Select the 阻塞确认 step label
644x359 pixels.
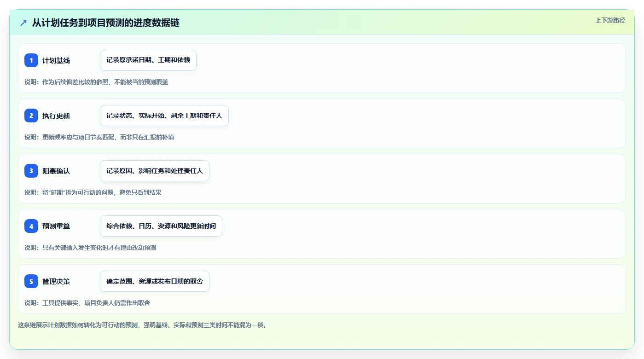tap(56, 171)
